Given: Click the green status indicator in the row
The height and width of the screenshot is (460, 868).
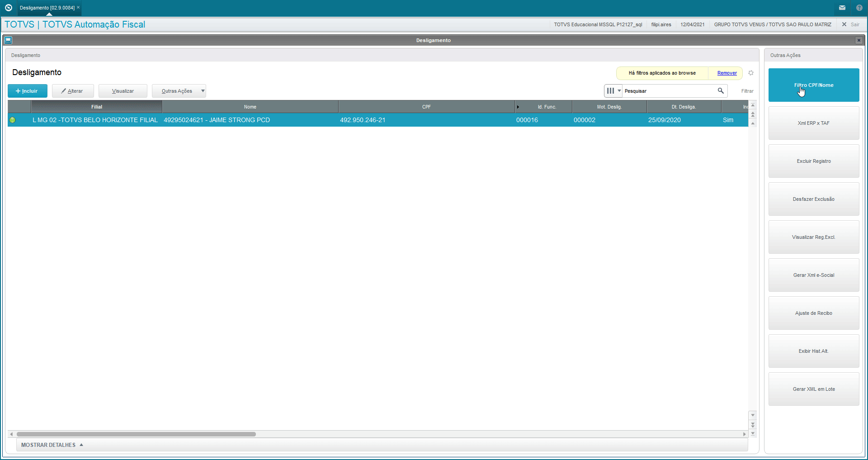Looking at the screenshot, I should (x=13, y=120).
